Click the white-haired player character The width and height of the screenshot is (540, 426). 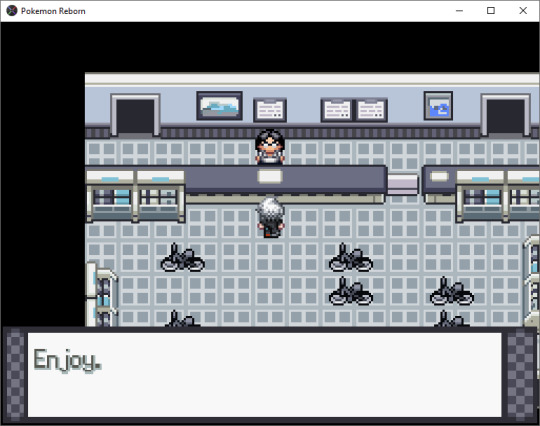click(x=271, y=217)
